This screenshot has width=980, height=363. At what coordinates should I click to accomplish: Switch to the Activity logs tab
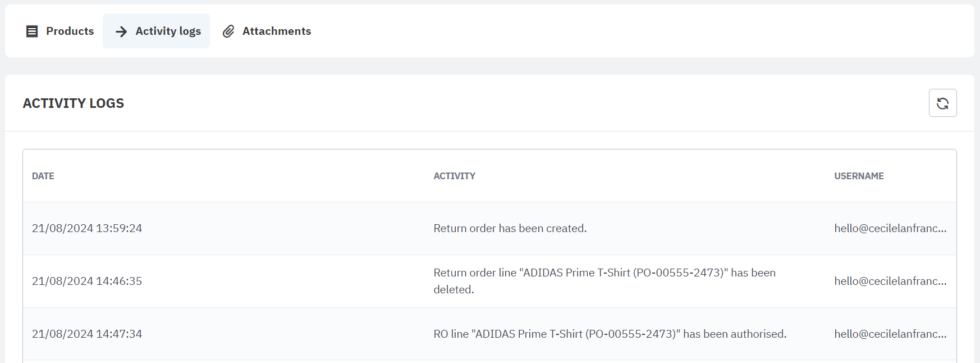168,31
